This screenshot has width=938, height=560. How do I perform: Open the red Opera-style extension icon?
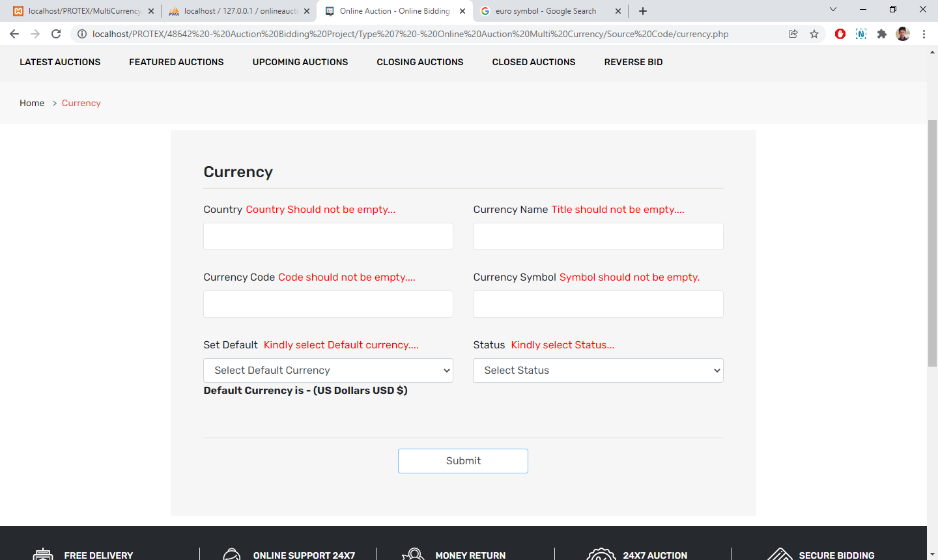tap(840, 34)
